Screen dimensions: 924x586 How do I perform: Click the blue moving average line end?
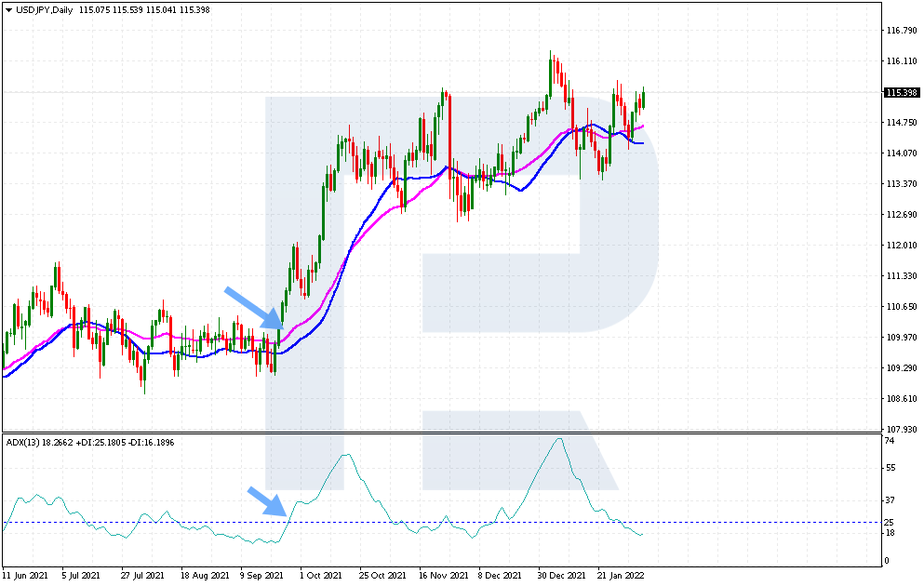coord(640,143)
